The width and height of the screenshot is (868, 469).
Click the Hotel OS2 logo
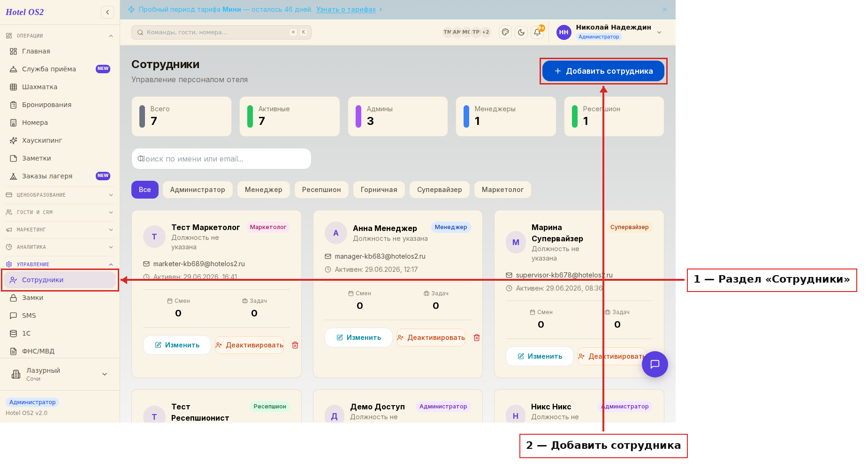25,12
